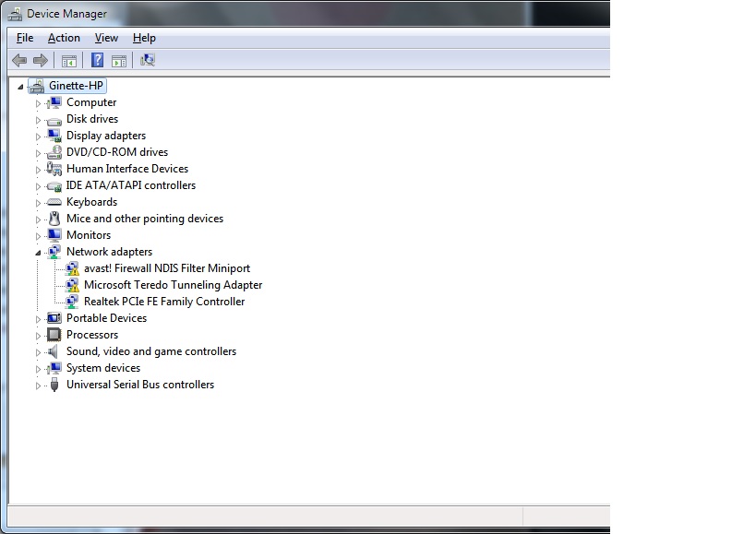Screen dimensions: 756x534
Task: Click the Show/Hide Action Pane toolbar icon
Action: click(118, 61)
